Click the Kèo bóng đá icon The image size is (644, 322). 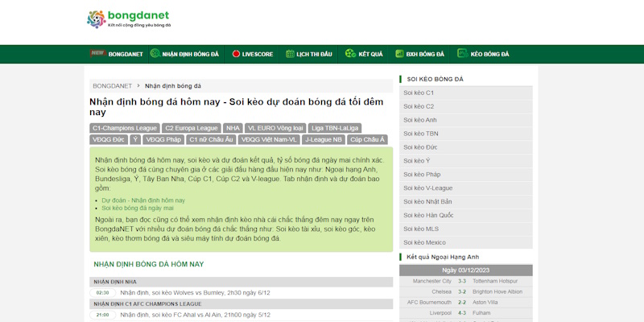[x=462, y=53]
